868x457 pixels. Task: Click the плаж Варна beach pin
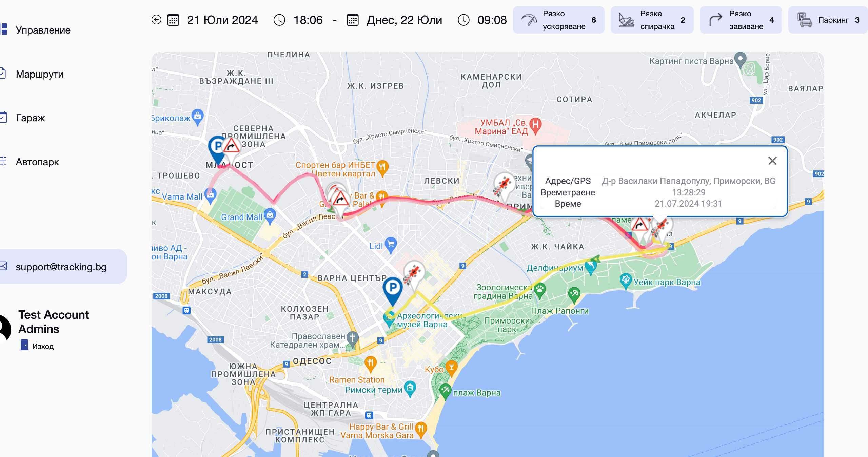click(x=445, y=392)
